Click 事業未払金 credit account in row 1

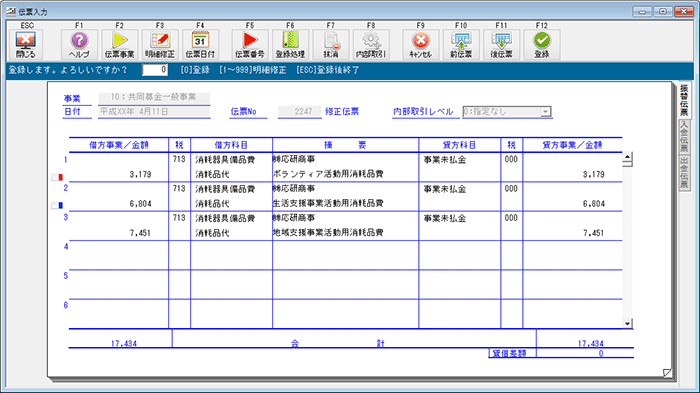click(445, 160)
